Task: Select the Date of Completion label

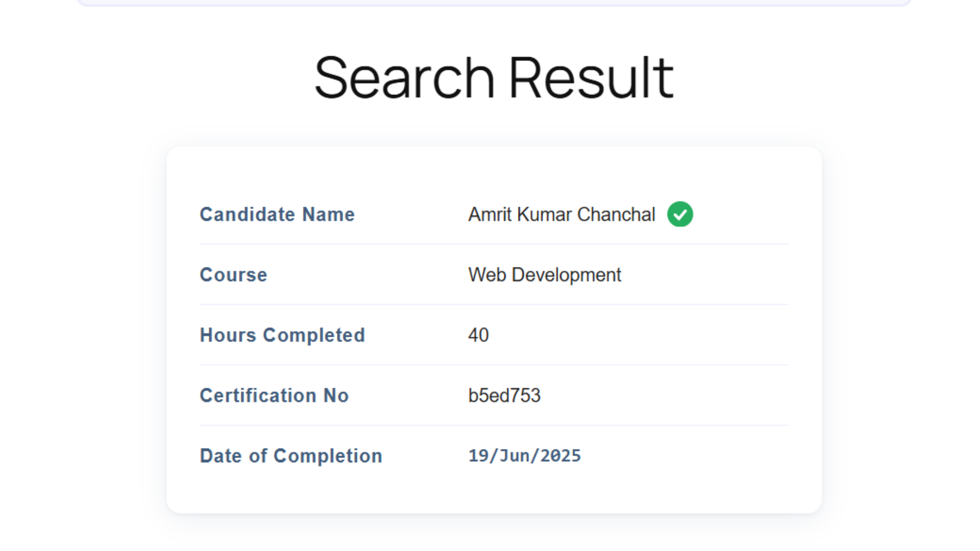Action: click(291, 456)
